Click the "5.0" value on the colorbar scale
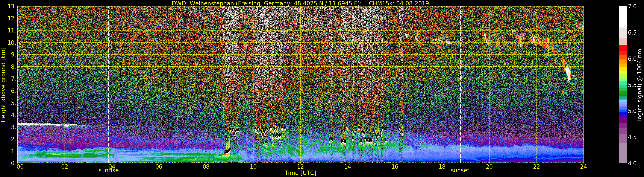644x177 pixels. pyautogui.click(x=632, y=111)
